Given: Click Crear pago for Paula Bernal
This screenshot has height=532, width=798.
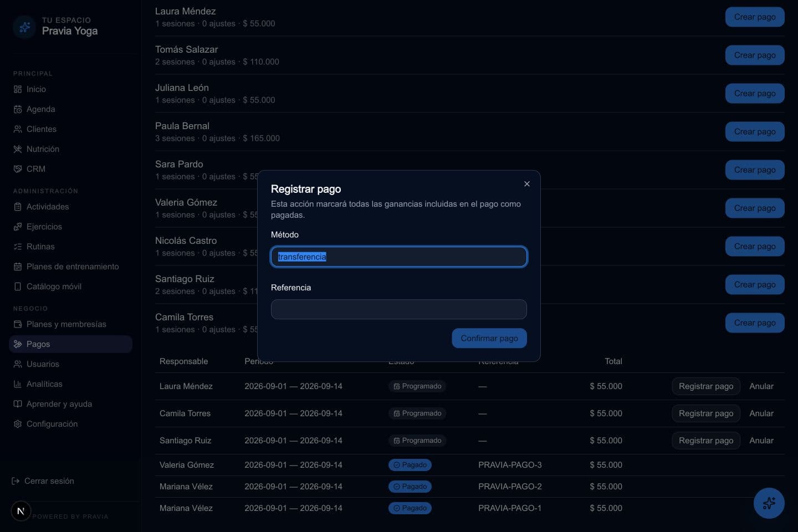Looking at the screenshot, I should coord(755,131).
